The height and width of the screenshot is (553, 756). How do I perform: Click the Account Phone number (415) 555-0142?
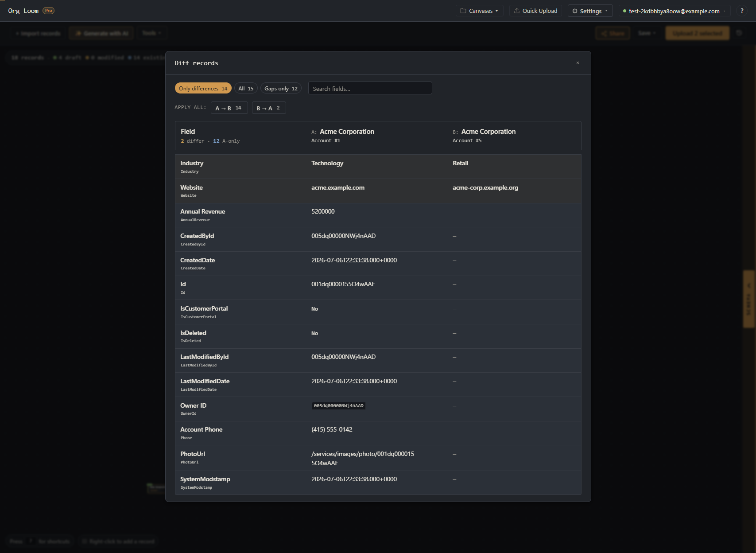pos(332,429)
